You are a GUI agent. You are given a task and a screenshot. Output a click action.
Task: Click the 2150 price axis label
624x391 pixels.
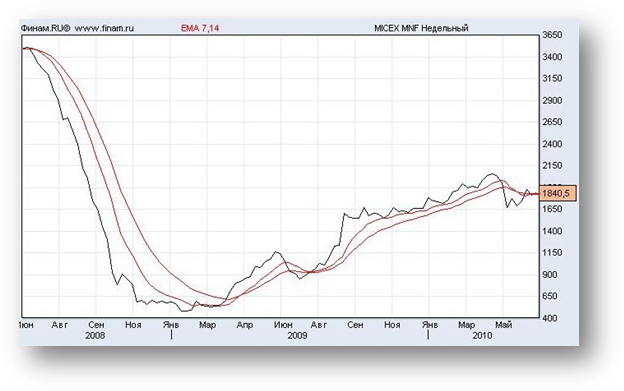pos(552,165)
